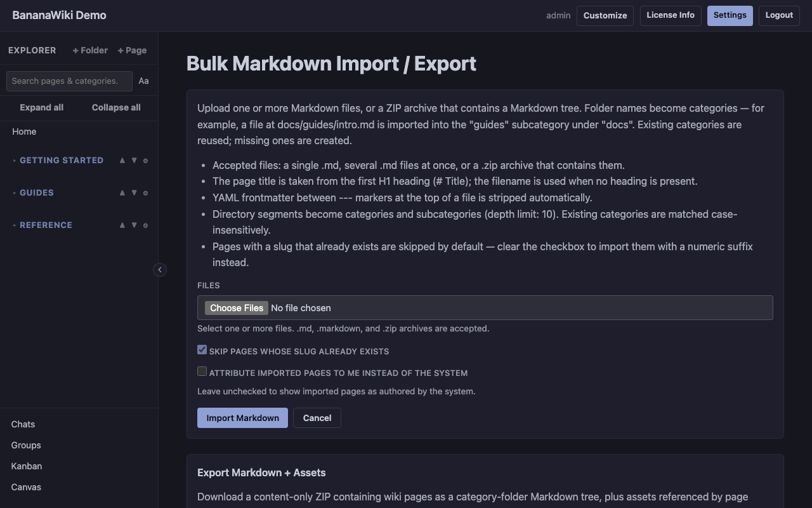Image resolution: width=812 pixels, height=508 pixels.
Task: Uncheck Skip pages whose slug already exists
Action: click(202, 350)
